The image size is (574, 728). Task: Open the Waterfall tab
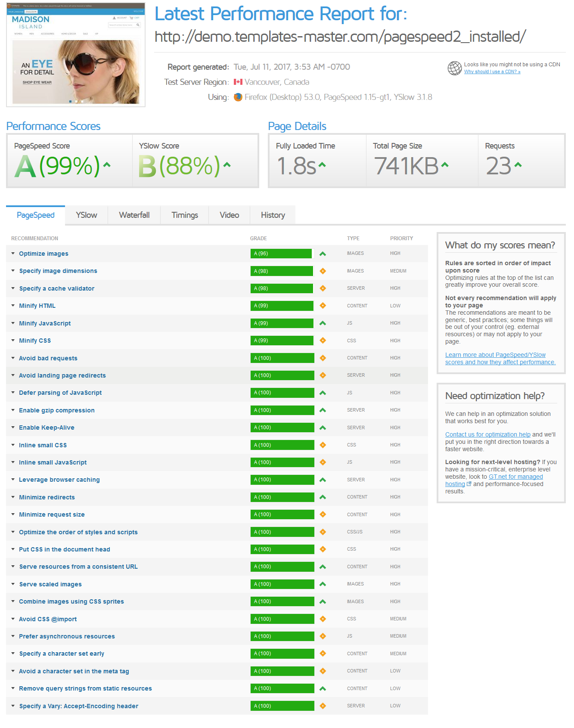click(x=134, y=215)
